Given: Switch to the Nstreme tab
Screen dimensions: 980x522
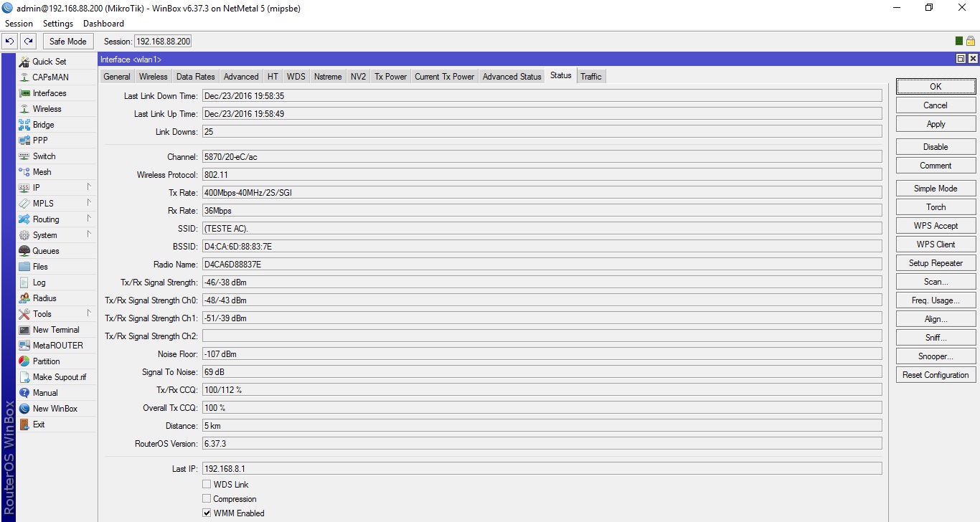Looking at the screenshot, I should (x=328, y=77).
